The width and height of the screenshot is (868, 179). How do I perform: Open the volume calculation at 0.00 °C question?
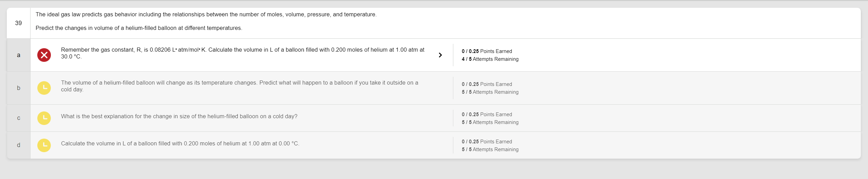click(180, 143)
